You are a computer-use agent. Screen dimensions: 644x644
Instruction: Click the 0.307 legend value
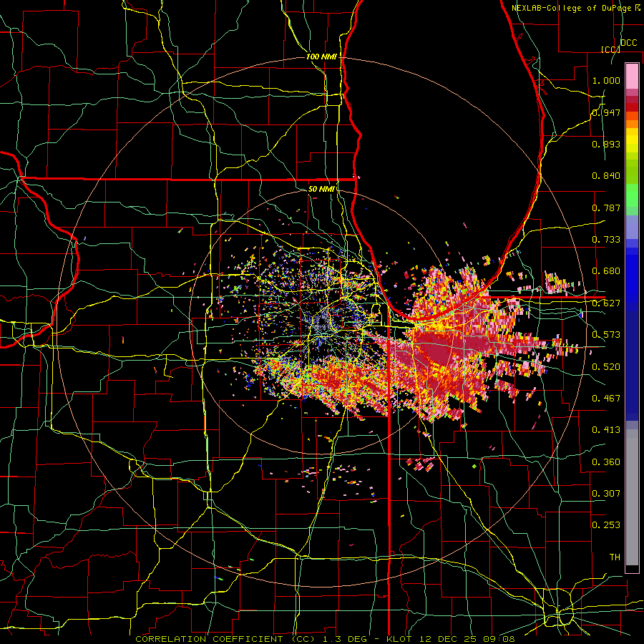click(606, 493)
